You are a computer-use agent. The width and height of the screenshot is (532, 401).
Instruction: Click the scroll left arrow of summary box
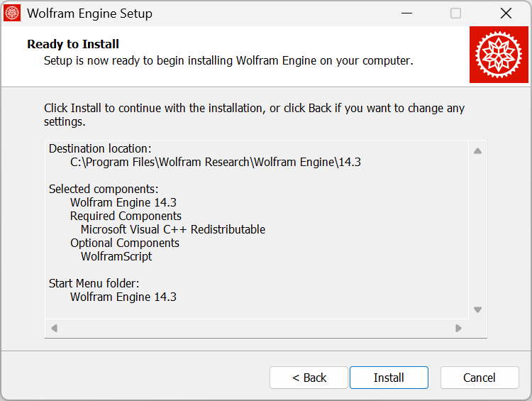tap(55, 329)
